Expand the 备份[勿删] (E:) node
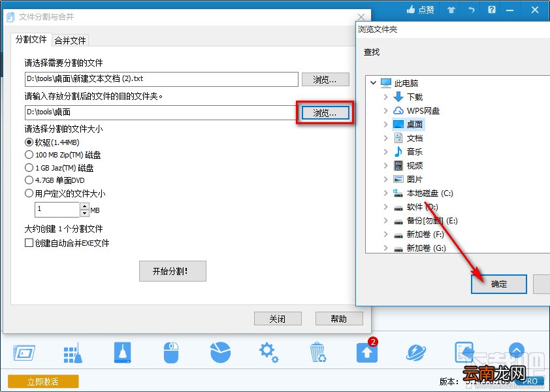This screenshot has height=392, width=550. 386,220
